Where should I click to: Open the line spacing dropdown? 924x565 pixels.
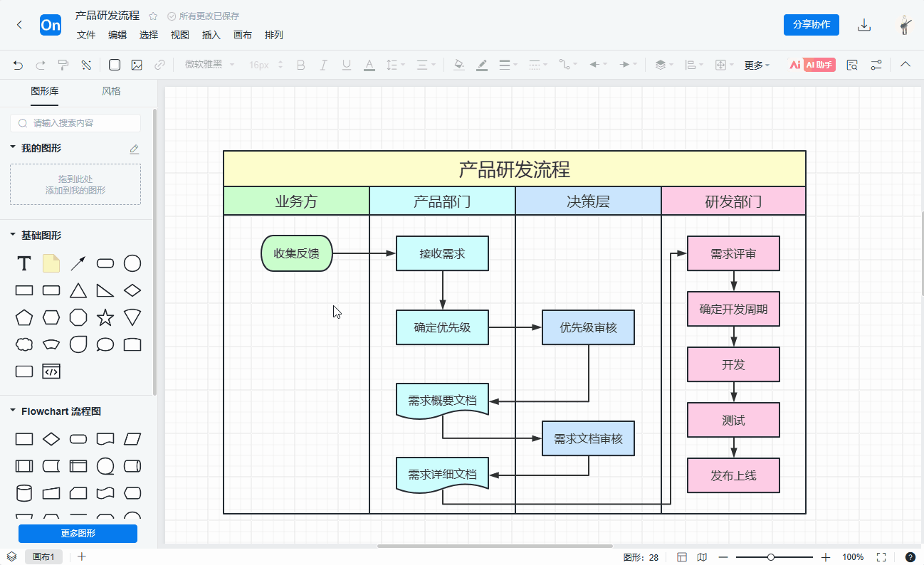point(395,65)
